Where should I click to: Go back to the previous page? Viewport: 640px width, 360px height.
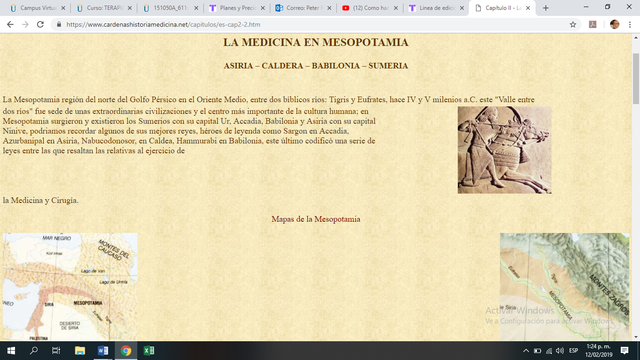click(x=10, y=24)
